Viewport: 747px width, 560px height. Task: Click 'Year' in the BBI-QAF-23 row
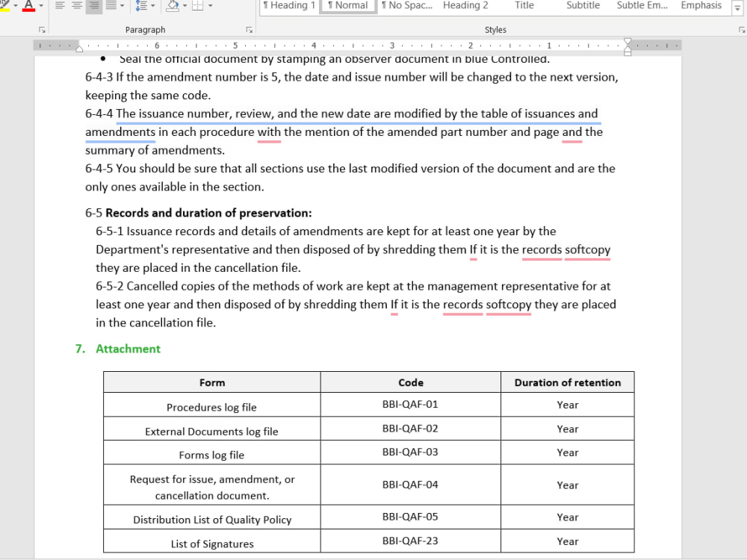coord(568,541)
